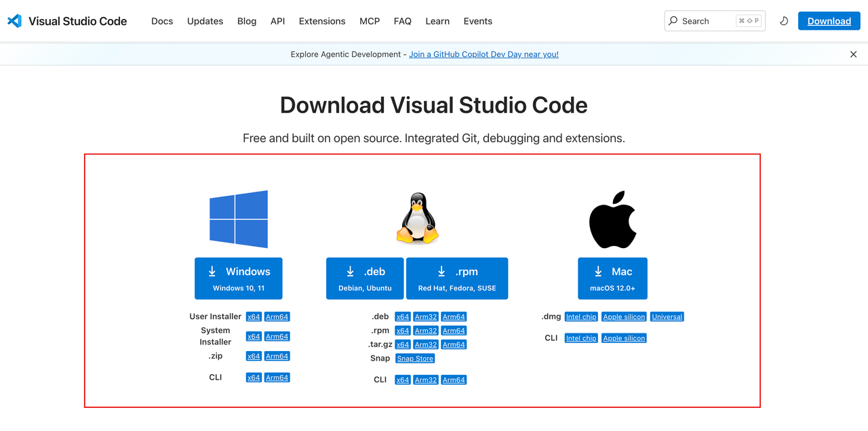The width and height of the screenshot is (868, 431).
Task: Focus the Search input field
Action: (714, 21)
